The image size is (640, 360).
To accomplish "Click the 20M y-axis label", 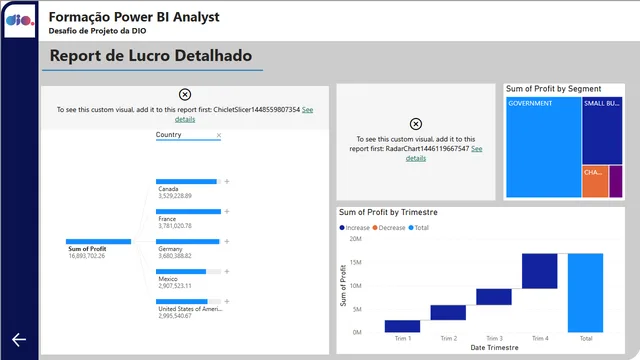I will tap(356, 239).
